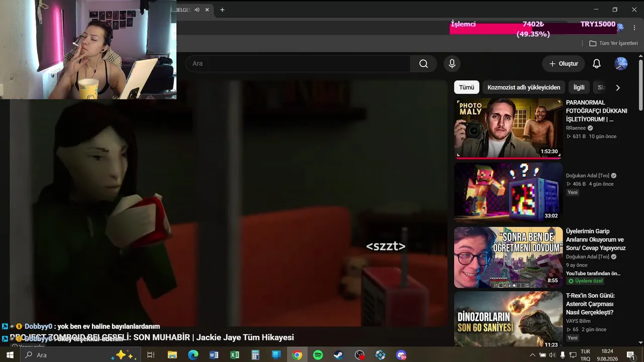The height and width of the screenshot is (362, 644).
Task: Open YouTube notifications bell
Action: [x=597, y=64]
